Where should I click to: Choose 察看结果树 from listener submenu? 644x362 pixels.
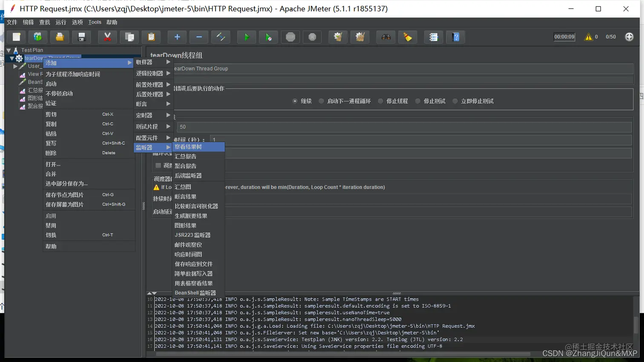coord(198,147)
